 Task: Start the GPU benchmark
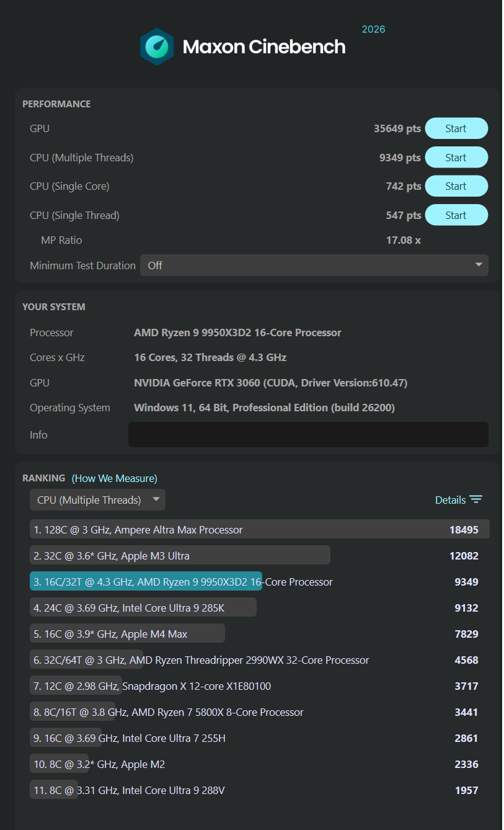456,128
